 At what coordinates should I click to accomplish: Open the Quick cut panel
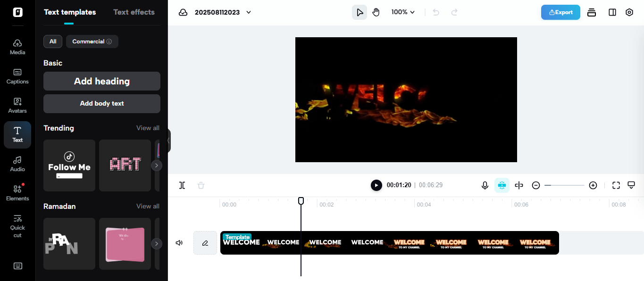(x=17, y=225)
